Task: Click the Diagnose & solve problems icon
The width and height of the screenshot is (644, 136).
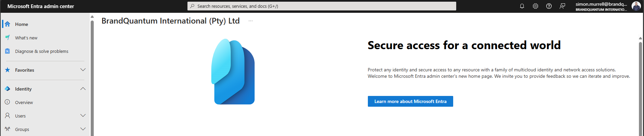Action: (x=7, y=51)
